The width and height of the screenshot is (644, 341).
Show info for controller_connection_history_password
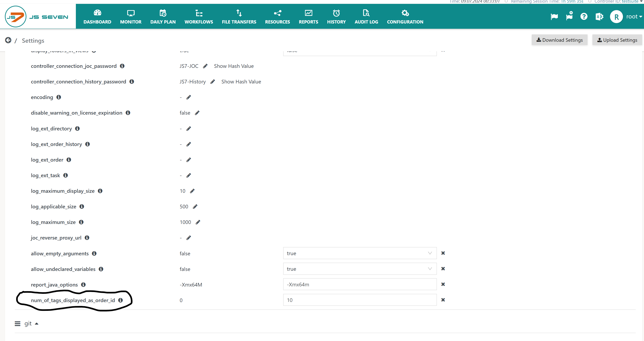pyautogui.click(x=131, y=81)
